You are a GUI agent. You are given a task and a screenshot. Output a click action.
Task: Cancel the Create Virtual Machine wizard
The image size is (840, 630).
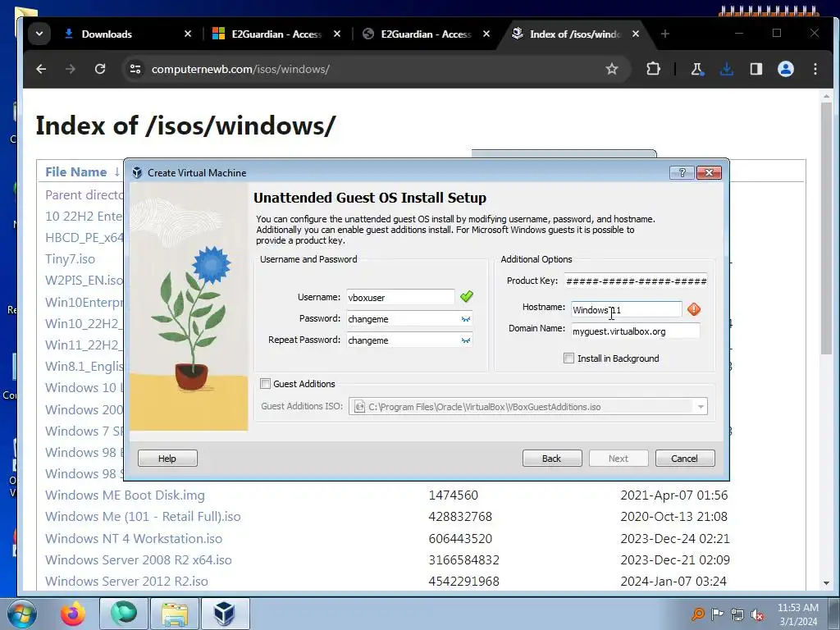pyautogui.click(x=685, y=459)
